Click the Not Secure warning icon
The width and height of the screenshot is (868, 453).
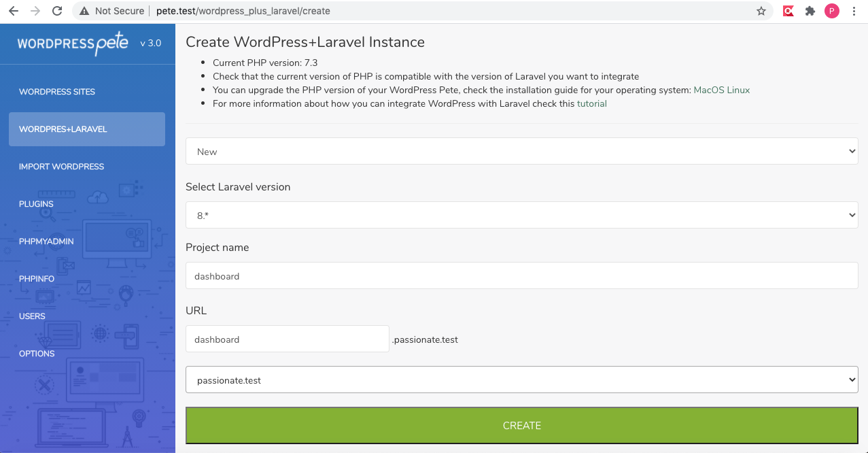tap(84, 11)
